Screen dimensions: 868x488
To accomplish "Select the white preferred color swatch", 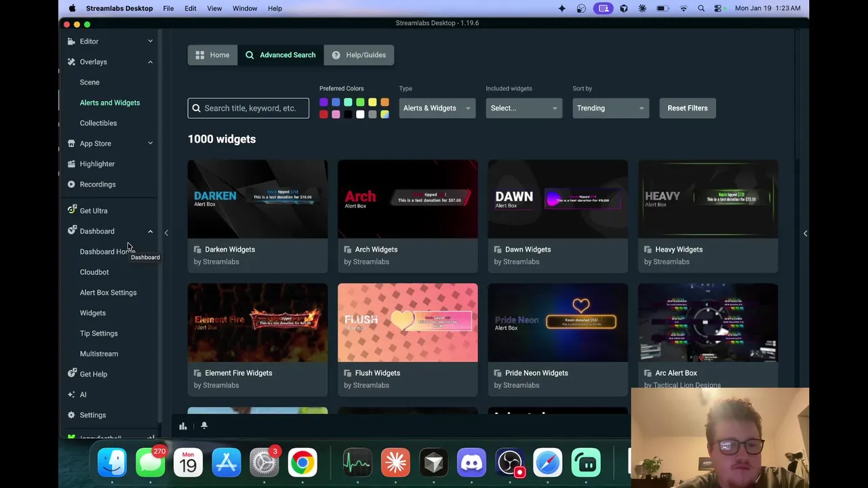I will coord(360,115).
